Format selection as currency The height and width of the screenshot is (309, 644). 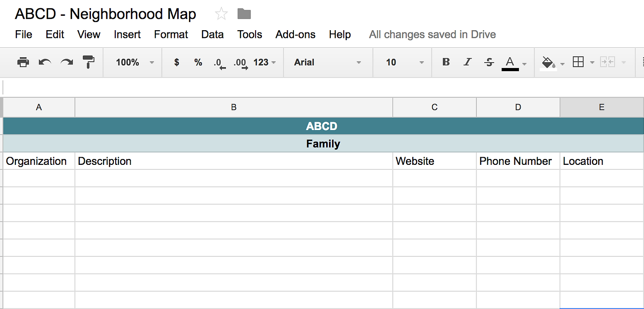pyautogui.click(x=176, y=62)
